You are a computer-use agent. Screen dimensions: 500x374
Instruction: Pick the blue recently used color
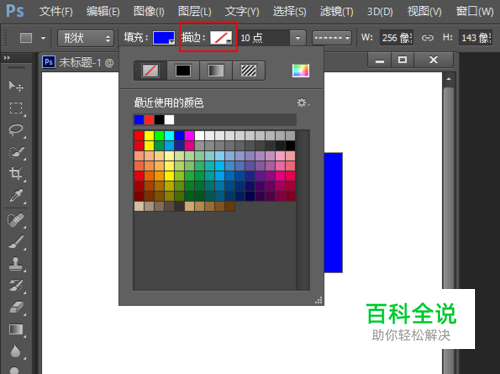coord(139,120)
